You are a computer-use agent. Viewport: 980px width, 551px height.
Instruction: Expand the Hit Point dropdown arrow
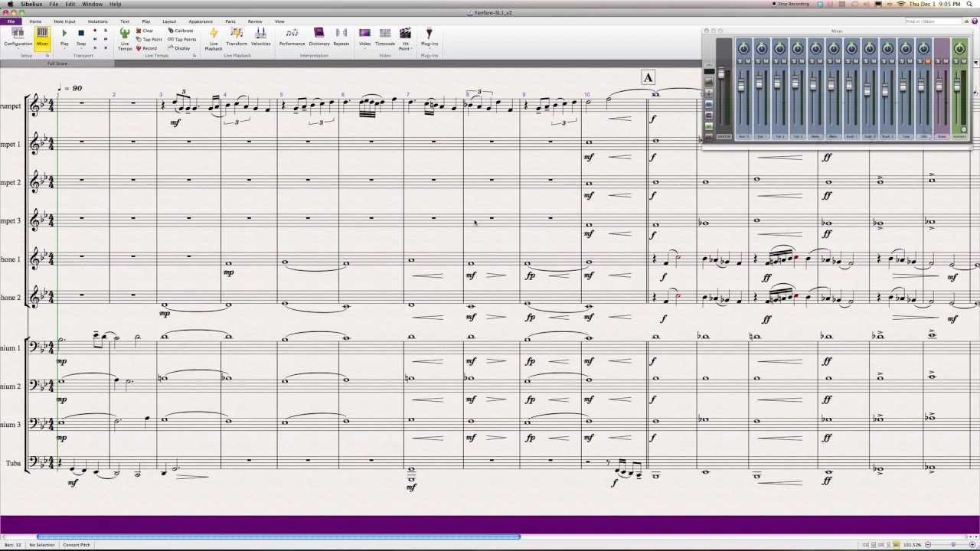tap(411, 48)
